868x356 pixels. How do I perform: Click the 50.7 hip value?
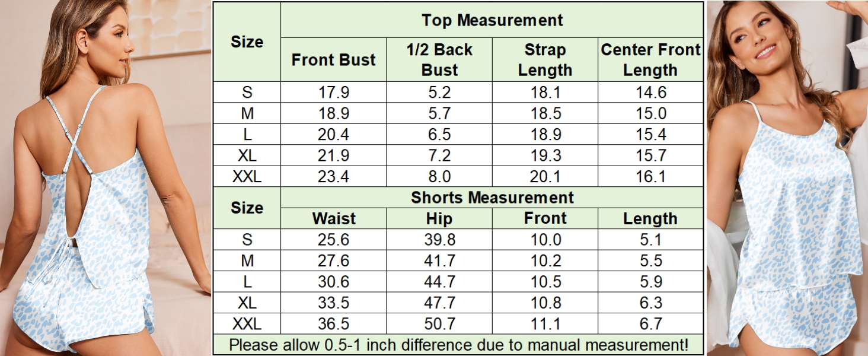pos(439,324)
